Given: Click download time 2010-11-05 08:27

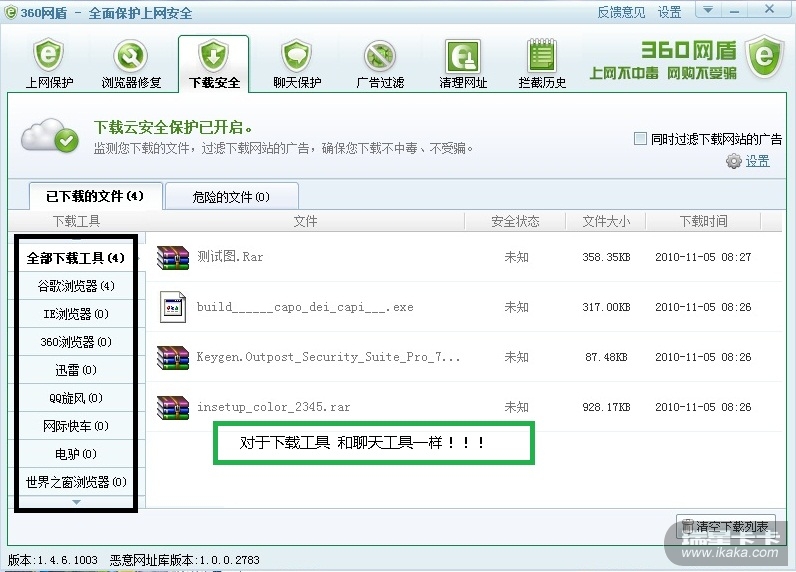Looking at the screenshot, I should 703,257.
